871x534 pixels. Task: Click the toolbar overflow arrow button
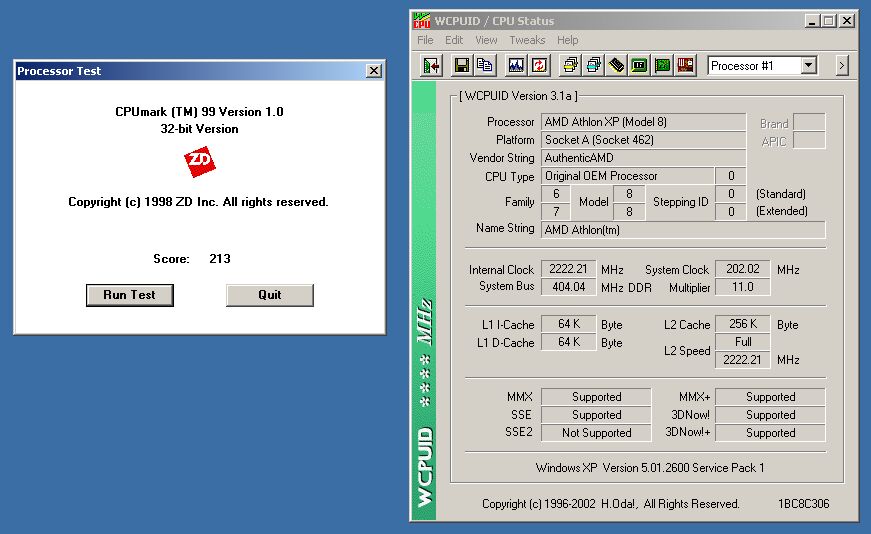click(x=842, y=66)
